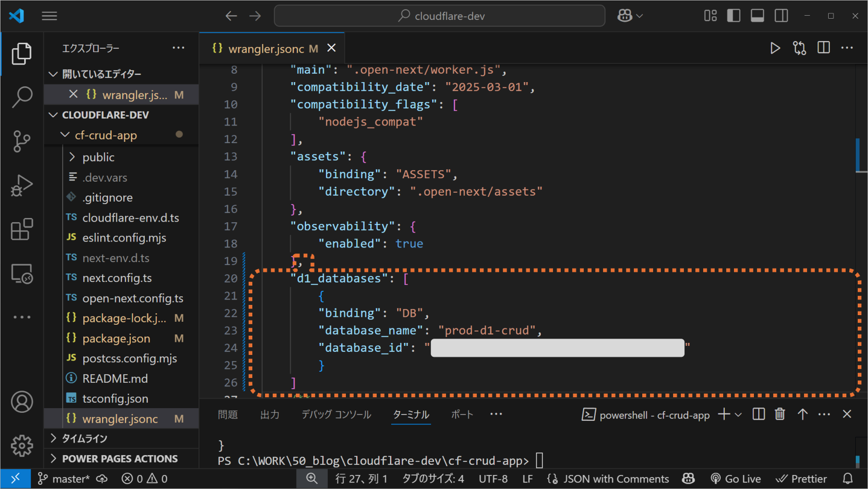Open tsconfig.json file
Screen dimensions: 868x489
click(x=121, y=398)
